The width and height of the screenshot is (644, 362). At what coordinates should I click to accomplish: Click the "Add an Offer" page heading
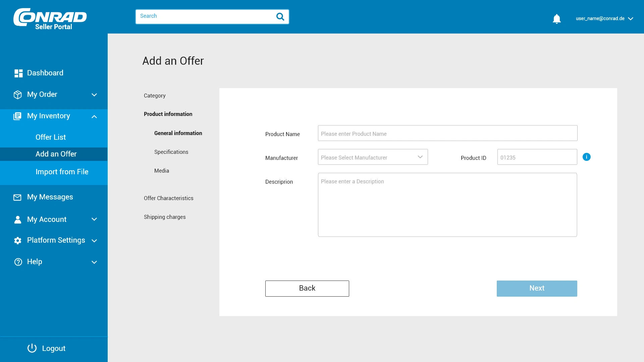[173, 61]
